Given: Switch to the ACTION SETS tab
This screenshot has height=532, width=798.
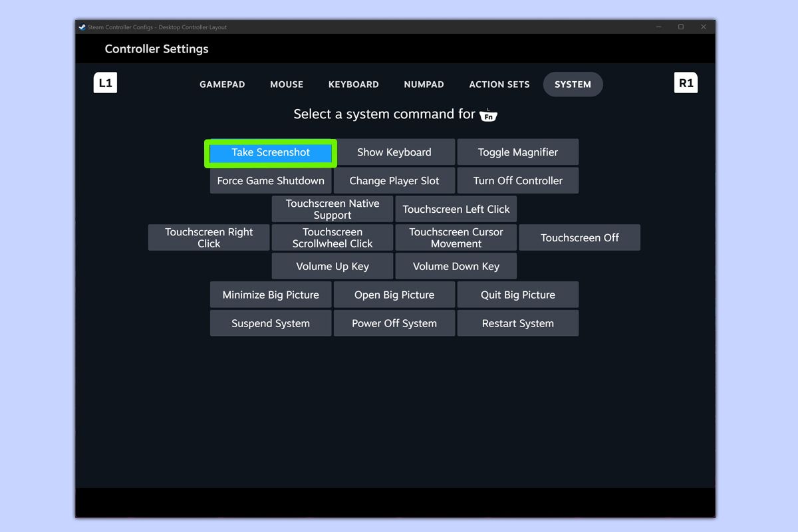Looking at the screenshot, I should pyautogui.click(x=499, y=84).
